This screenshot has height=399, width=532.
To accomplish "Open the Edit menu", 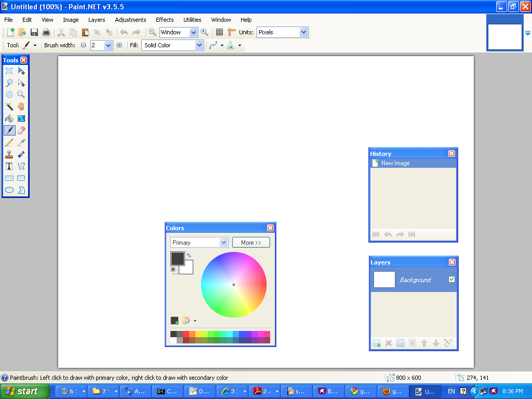I will pos(27,20).
